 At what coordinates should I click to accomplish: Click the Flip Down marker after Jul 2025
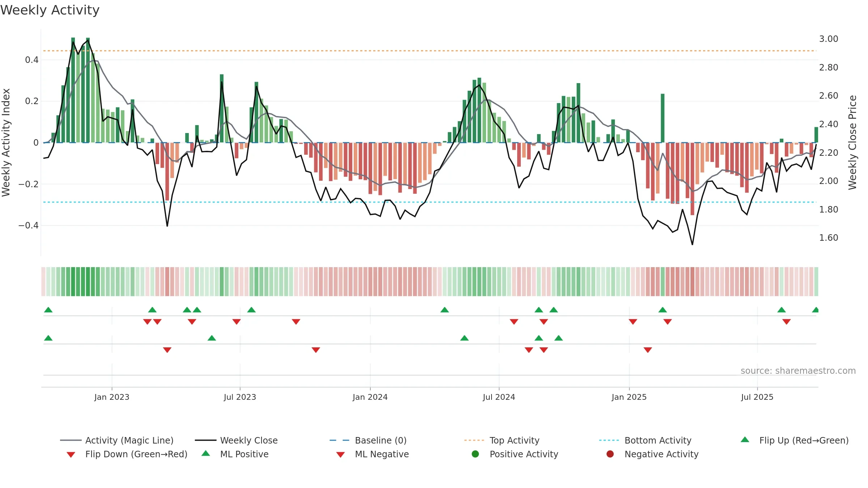[x=786, y=322]
